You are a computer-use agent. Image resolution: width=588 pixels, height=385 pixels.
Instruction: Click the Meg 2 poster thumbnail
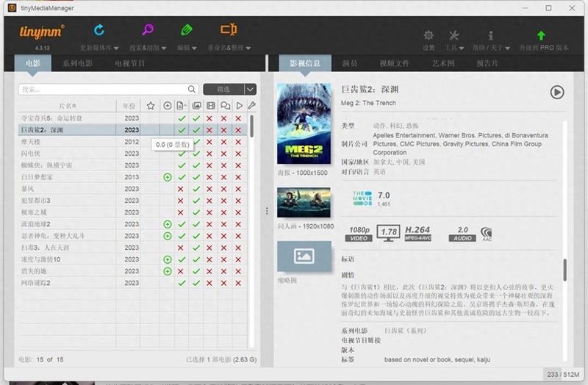(x=304, y=123)
